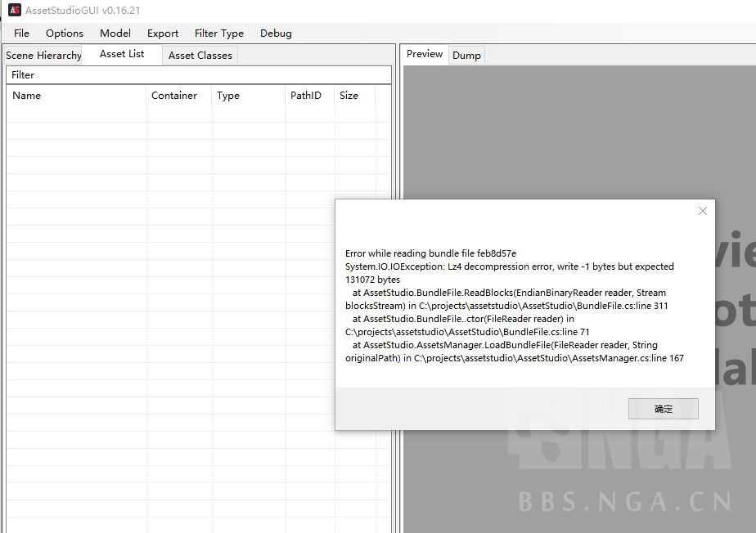The image size is (756, 533).
Task: Close the error dialog with the X icon
Action: [x=702, y=211]
